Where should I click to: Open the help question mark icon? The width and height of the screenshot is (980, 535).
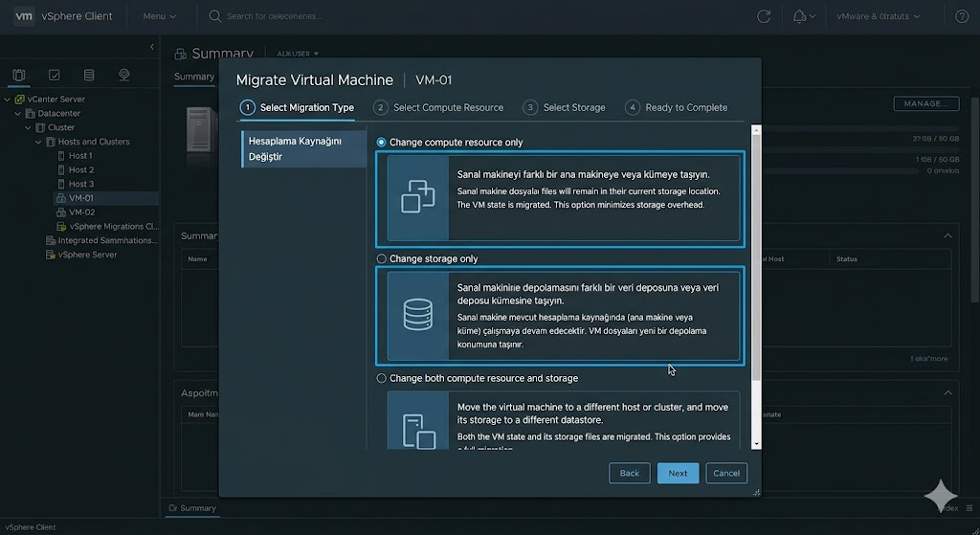[962, 17]
